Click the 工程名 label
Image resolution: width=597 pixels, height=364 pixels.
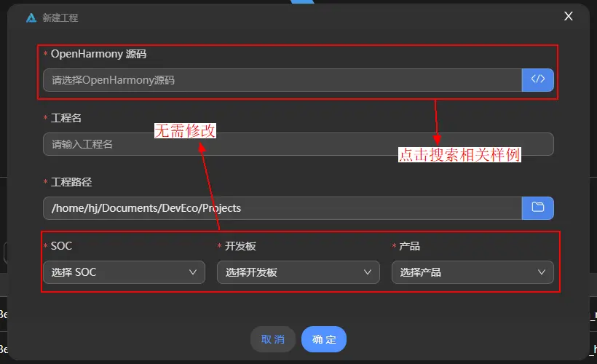click(x=66, y=118)
